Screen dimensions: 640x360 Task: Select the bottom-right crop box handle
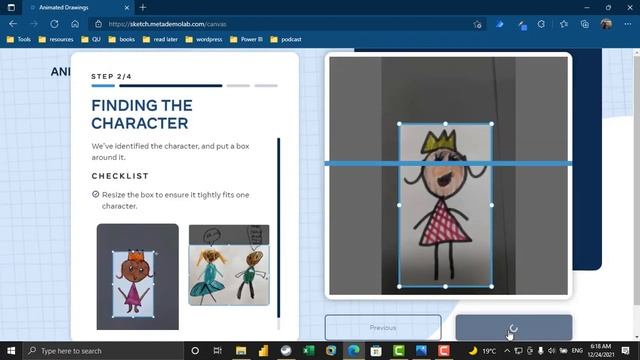[x=491, y=287]
